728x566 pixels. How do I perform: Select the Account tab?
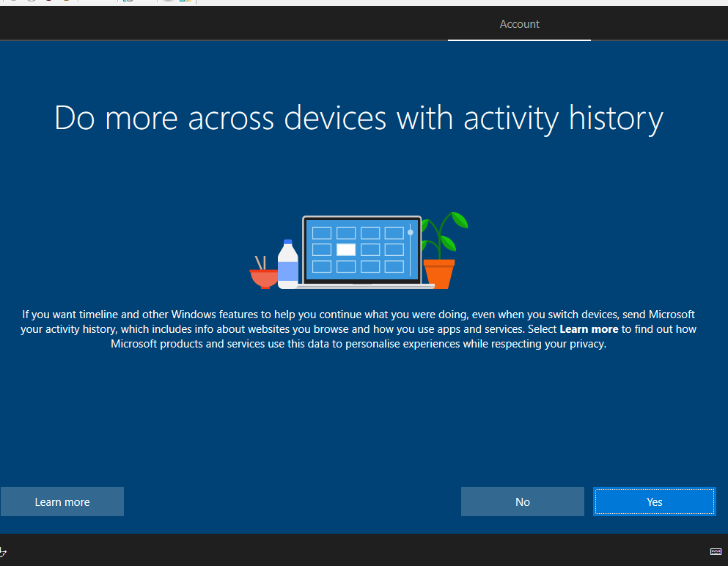pos(519,24)
